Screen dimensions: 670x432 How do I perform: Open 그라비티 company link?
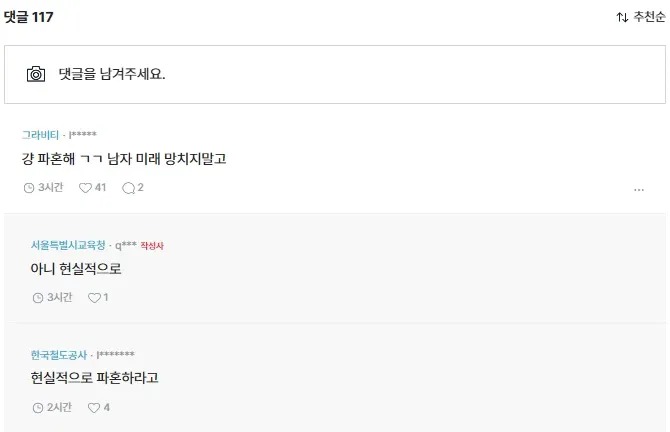click(40, 135)
